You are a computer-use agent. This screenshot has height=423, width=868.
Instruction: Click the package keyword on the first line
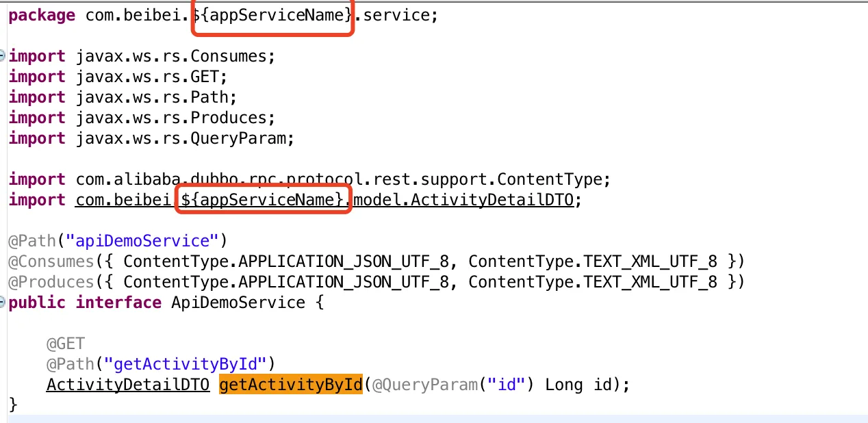(x=42, y=15)
